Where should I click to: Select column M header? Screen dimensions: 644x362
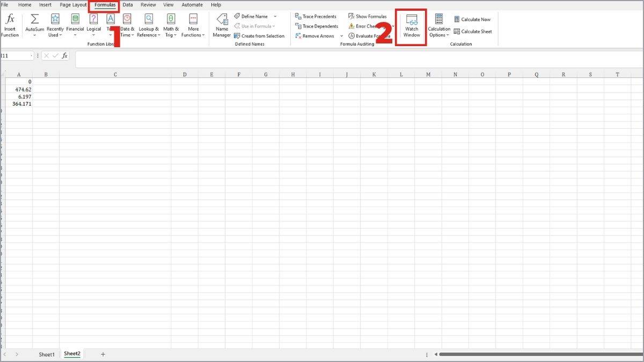tap(428, 75)
